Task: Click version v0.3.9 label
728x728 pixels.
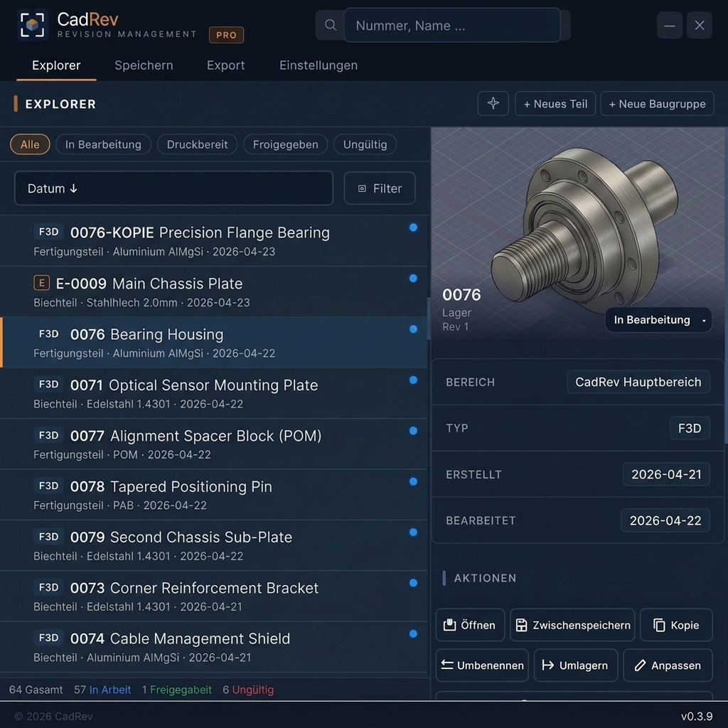Action: point(697,716)
